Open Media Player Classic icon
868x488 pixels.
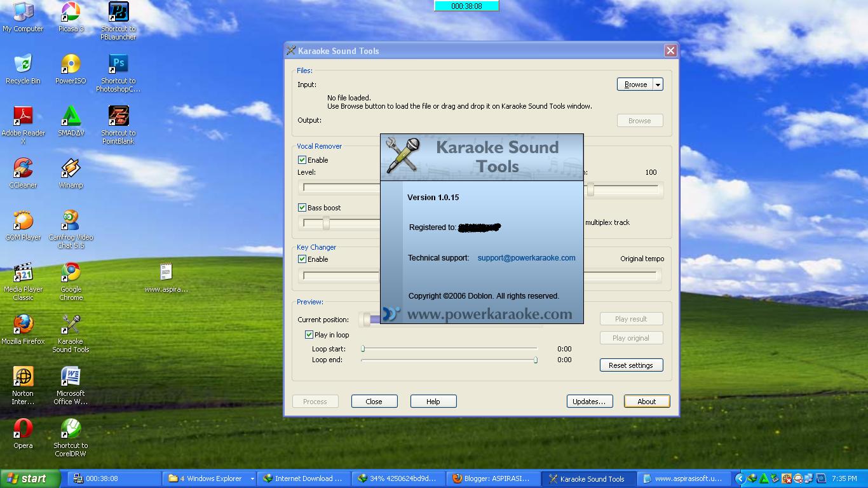click(23, 281)
